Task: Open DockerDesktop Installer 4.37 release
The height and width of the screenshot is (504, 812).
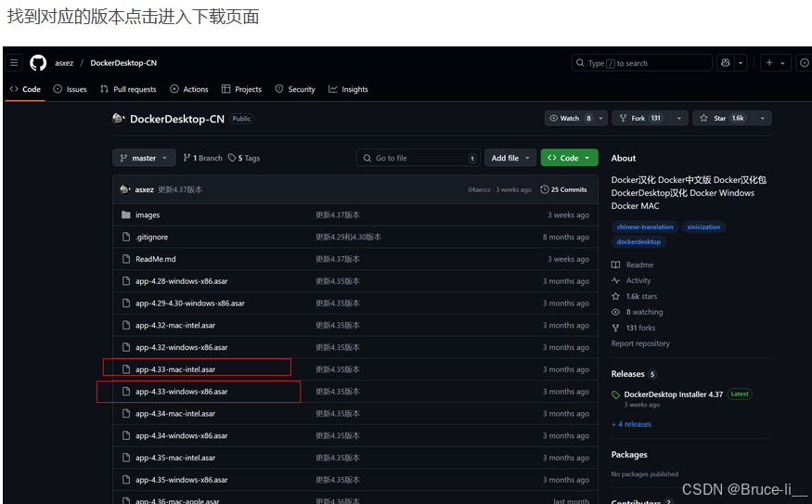Action: click(x=673, y=394)
